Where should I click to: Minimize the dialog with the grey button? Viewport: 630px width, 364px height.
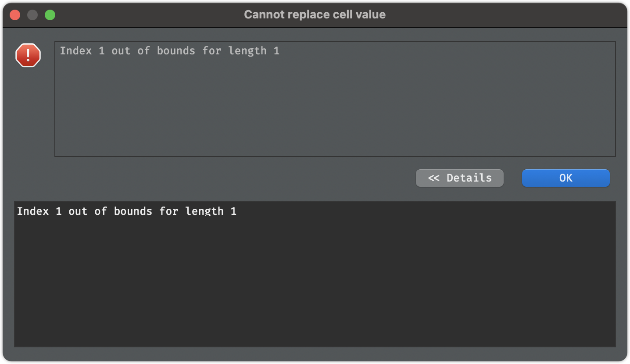coord(32,14)
